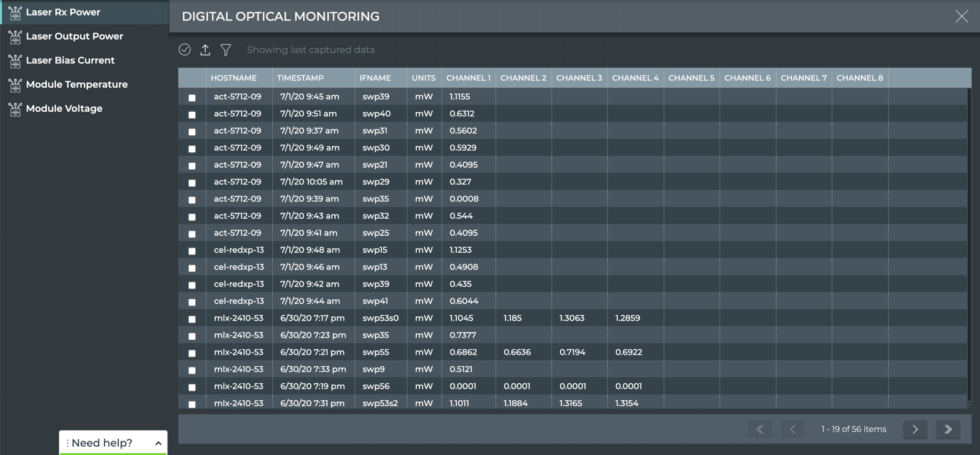Click the Channel 1 value 0.0008 cell
This screenshot has height=455, width=980.
point(464,199)
